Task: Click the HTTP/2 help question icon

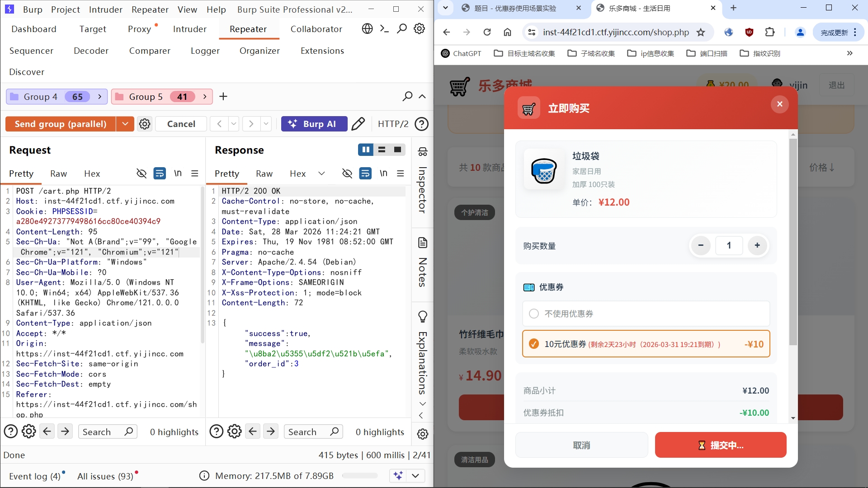Action: 421,124
